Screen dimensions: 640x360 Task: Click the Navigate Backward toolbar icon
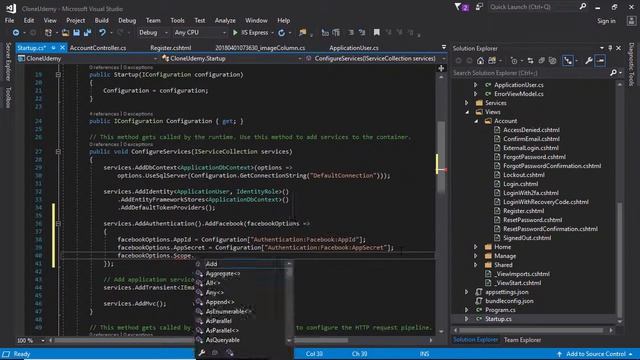pos(16,33)
